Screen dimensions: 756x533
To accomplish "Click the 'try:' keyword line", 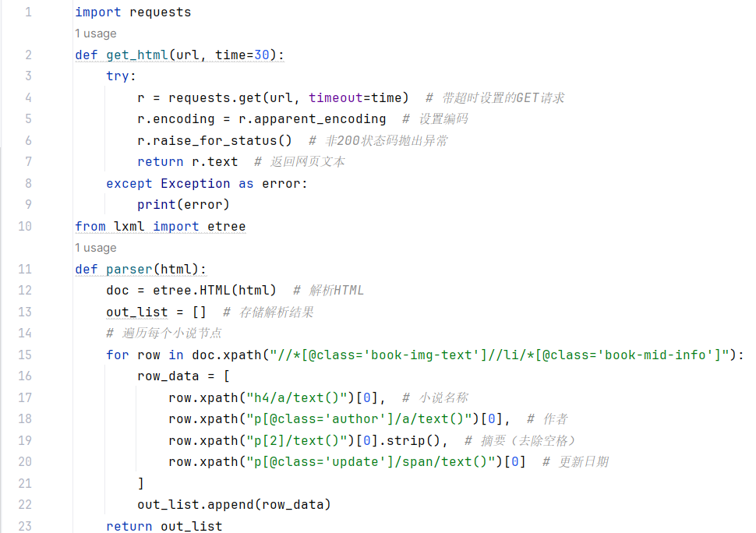I will [121, 76].
